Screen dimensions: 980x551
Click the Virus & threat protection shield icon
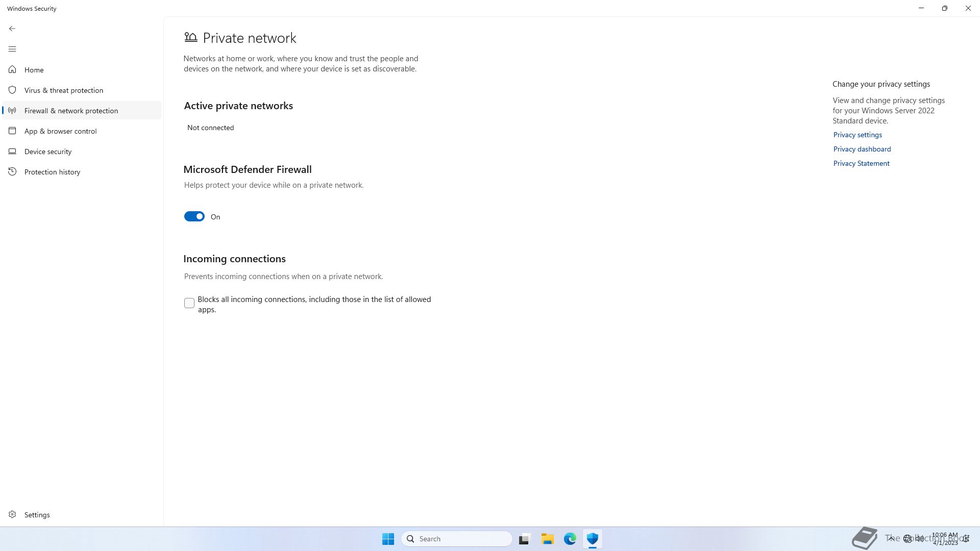point(12,90)
